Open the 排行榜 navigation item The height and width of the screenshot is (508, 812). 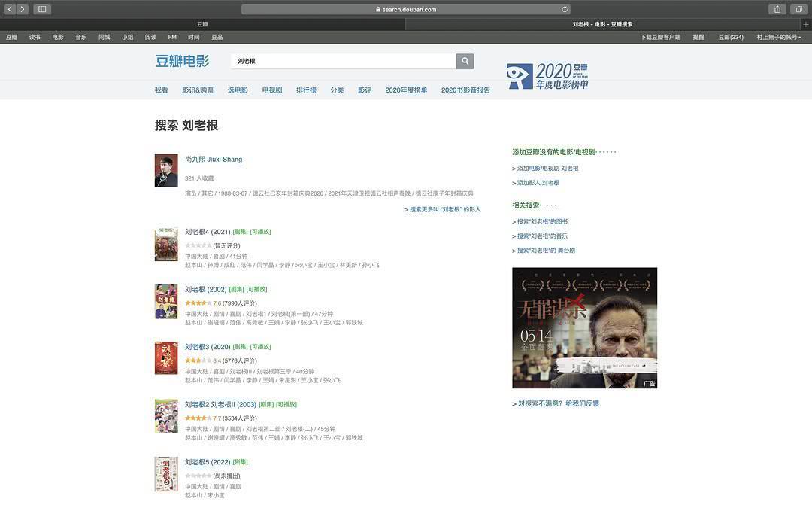pyautogui.click(x=306, y=90)
